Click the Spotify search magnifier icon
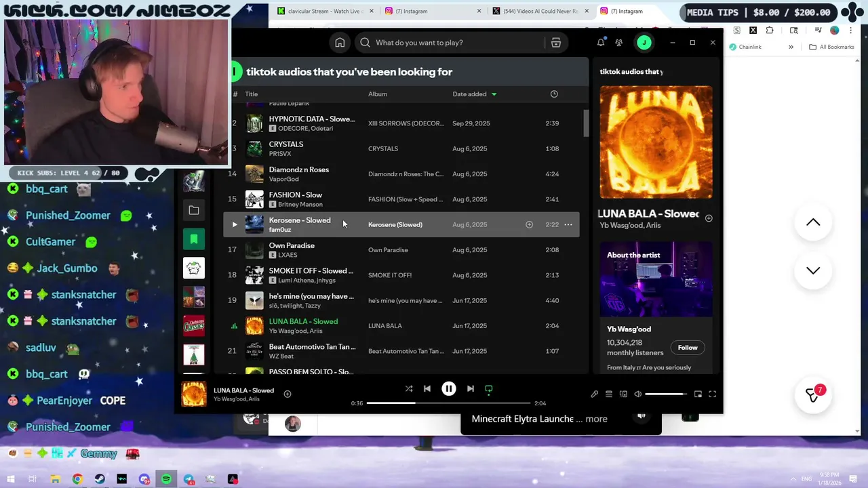Viewport: 868px width, 488px height. pos(365,43)
